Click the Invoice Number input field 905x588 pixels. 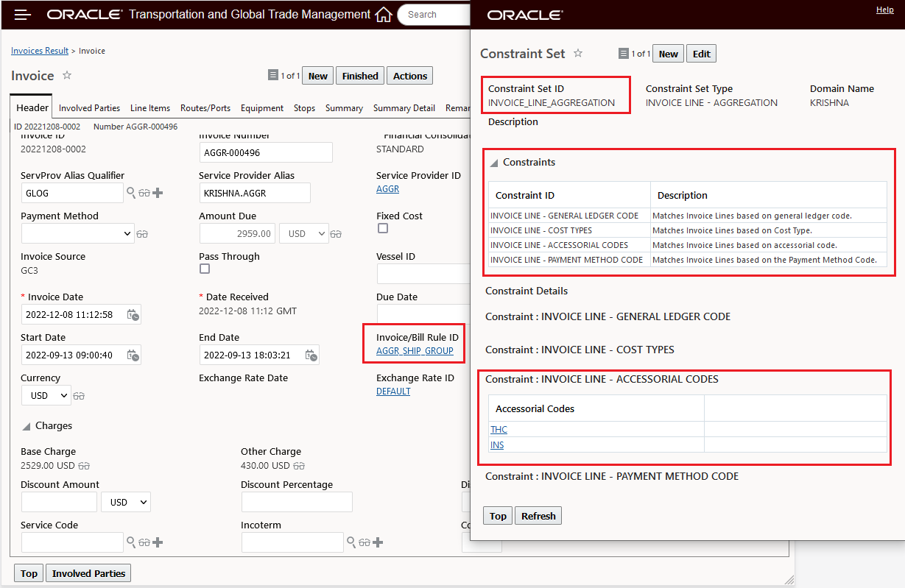pos(266,152)
